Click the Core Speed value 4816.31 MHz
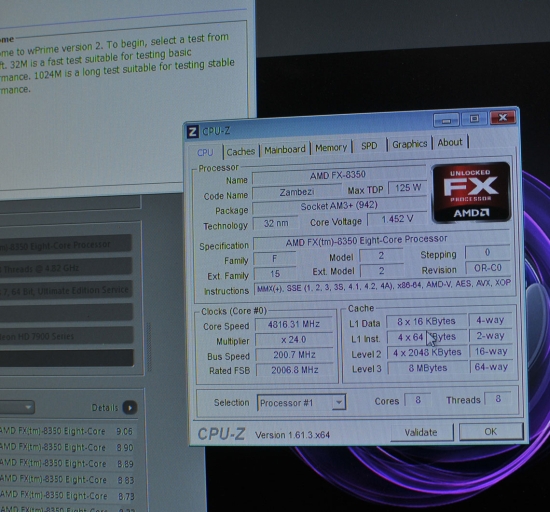The width and height of the screenshot is (550, 512). click(294, 324)
